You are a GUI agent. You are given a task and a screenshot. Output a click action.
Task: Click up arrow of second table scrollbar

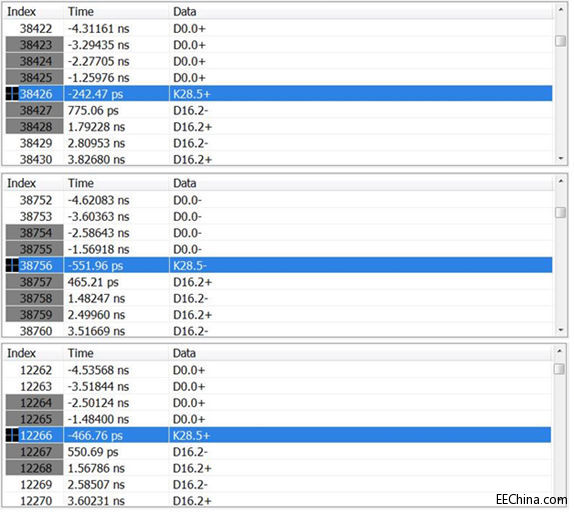point(560,181)
